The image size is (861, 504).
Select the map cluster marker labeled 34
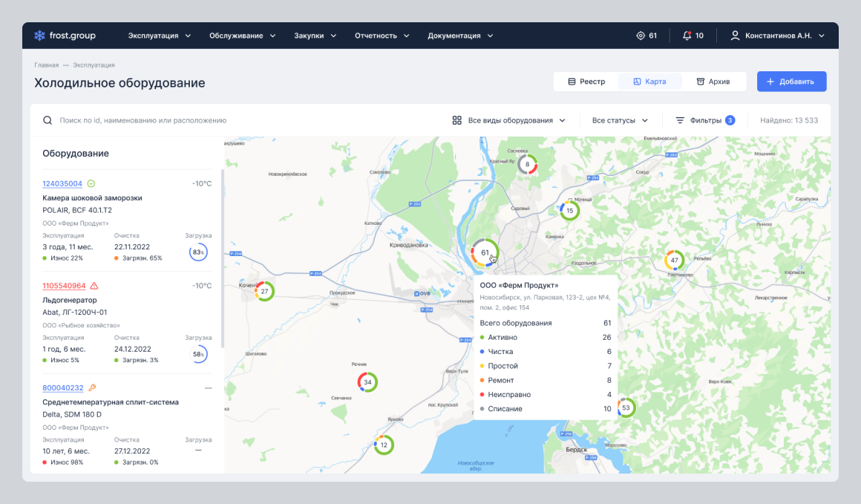coord(367,382)
